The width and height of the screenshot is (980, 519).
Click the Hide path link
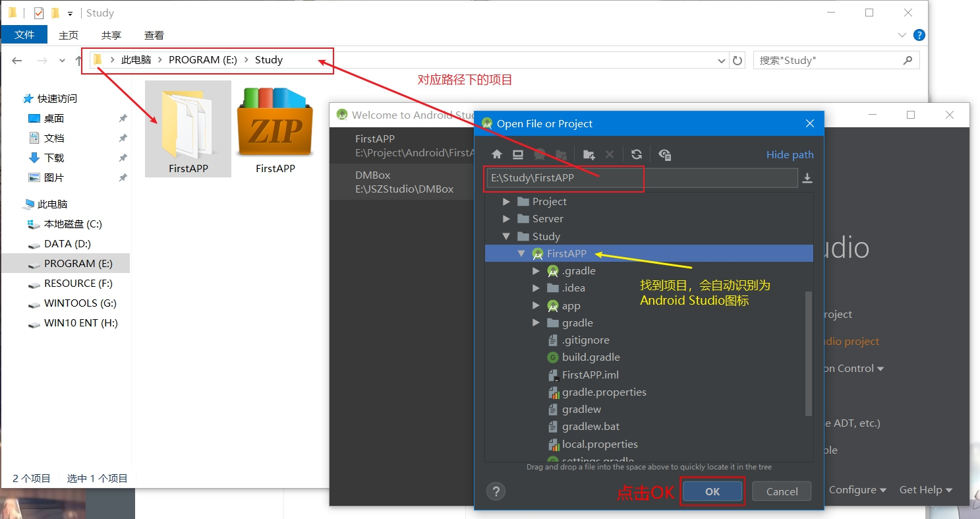coord(790,154)
